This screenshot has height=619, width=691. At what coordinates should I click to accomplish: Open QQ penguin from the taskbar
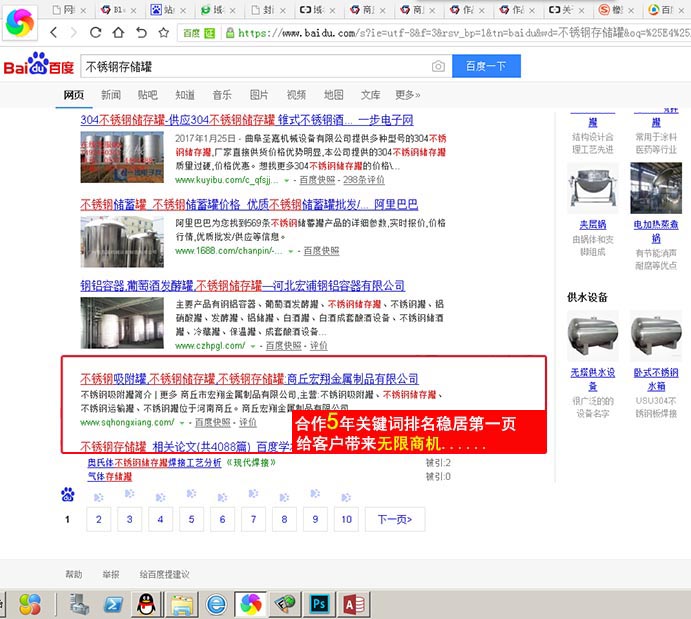146,604
